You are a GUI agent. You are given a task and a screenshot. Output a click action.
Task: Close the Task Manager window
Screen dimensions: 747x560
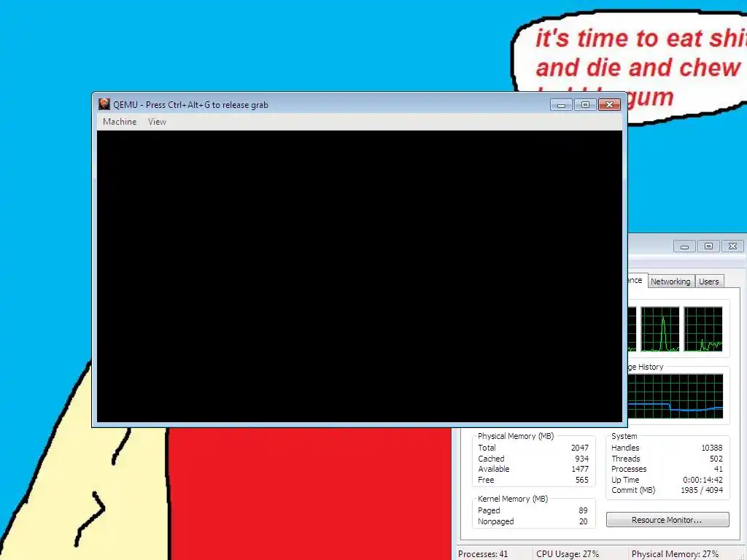(x=733, y=246)
